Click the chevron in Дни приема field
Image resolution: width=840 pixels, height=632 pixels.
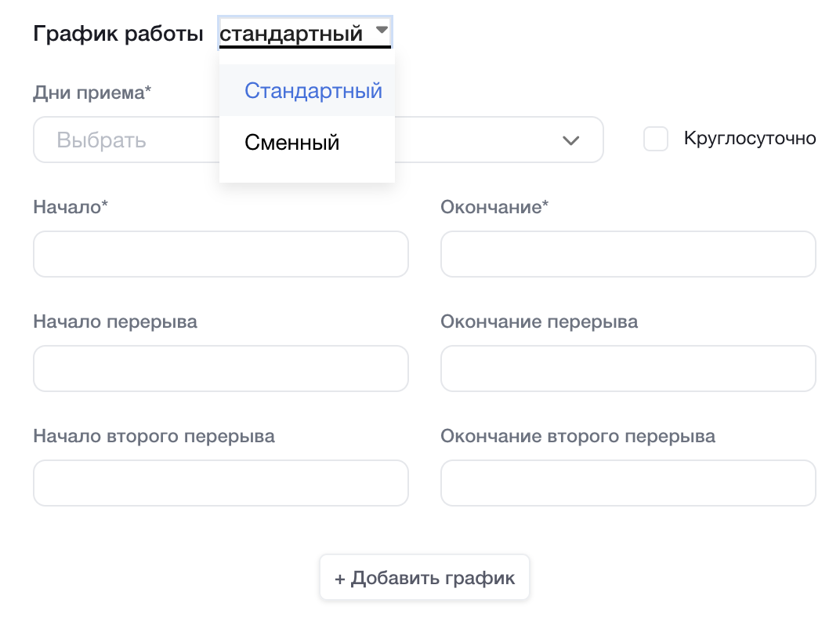570,140
